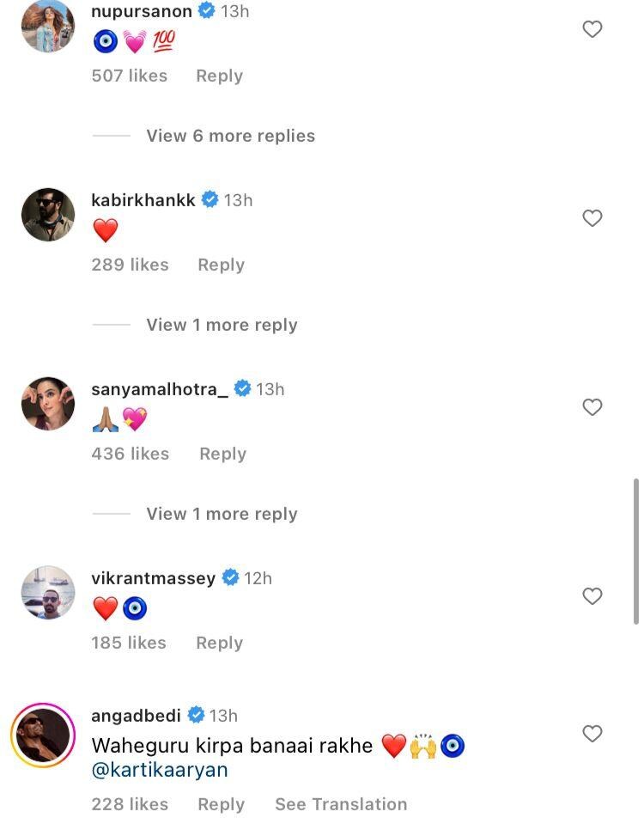Open kabirkhankk's profile picture

[x=48, y=215]
